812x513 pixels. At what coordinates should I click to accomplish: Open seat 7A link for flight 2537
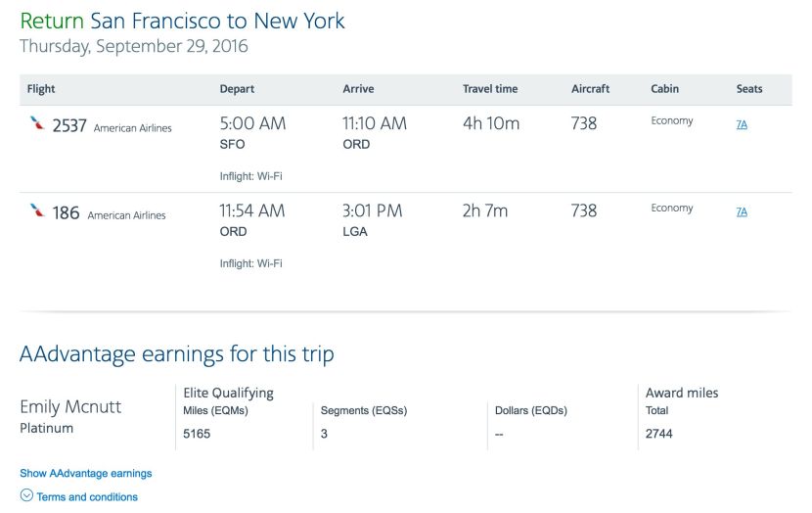[742, 124]
